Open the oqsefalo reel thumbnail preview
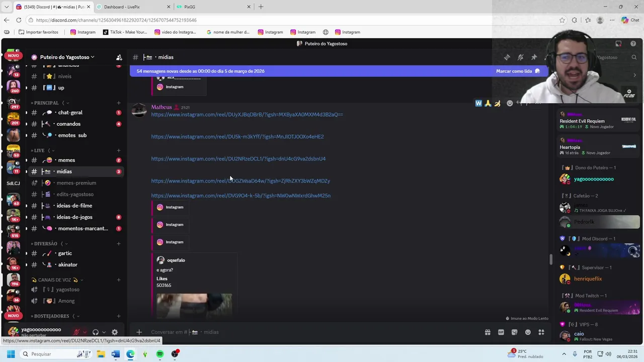 194,306
